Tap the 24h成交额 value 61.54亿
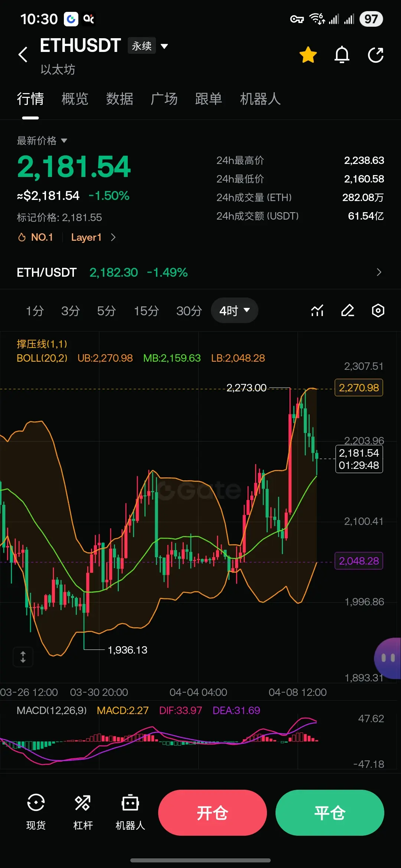The height and width of the screenshot is (868, 401). (x=366, y=216)
